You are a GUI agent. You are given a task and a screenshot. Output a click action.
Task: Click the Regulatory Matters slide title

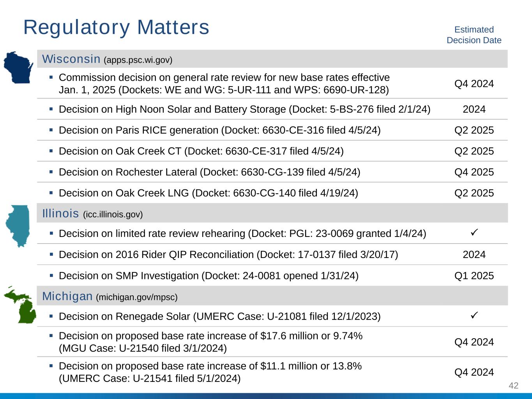116,27
